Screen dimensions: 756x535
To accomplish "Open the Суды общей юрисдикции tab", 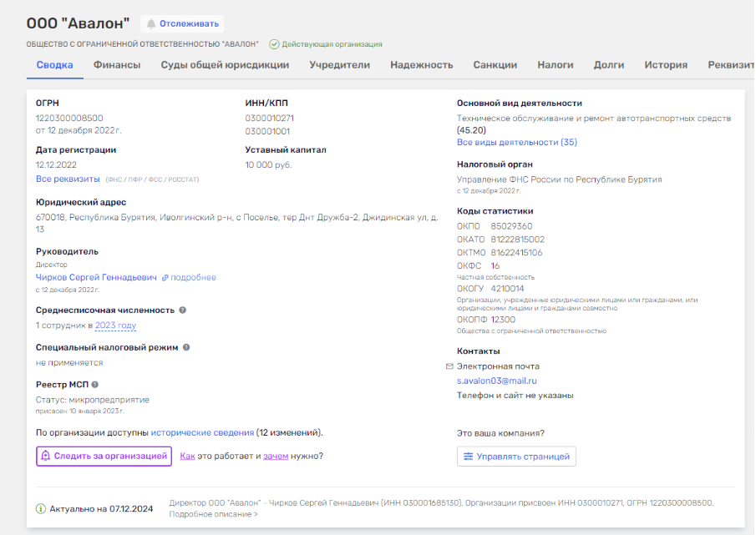I will click(x=225, y=65).
